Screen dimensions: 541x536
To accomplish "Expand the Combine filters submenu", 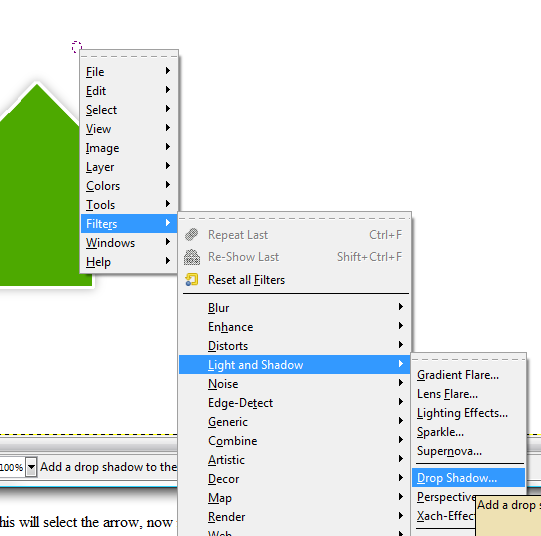I will tap(295, 440).
